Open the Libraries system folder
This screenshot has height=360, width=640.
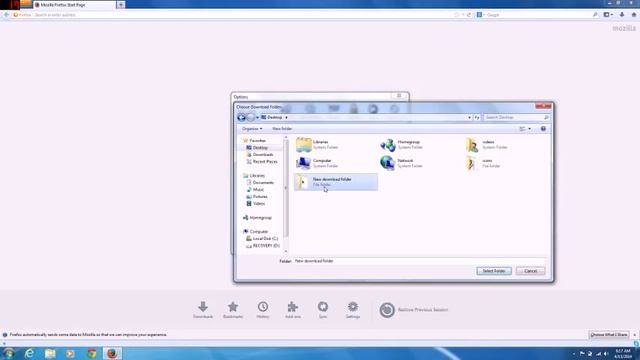pyautogui.click(x=318, y=144)
